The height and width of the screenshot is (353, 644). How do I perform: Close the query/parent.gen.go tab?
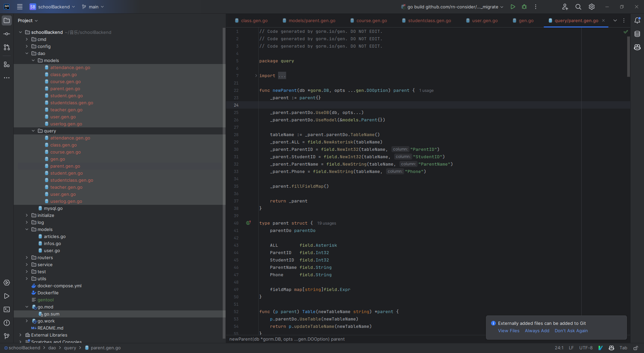click(603, 20)
